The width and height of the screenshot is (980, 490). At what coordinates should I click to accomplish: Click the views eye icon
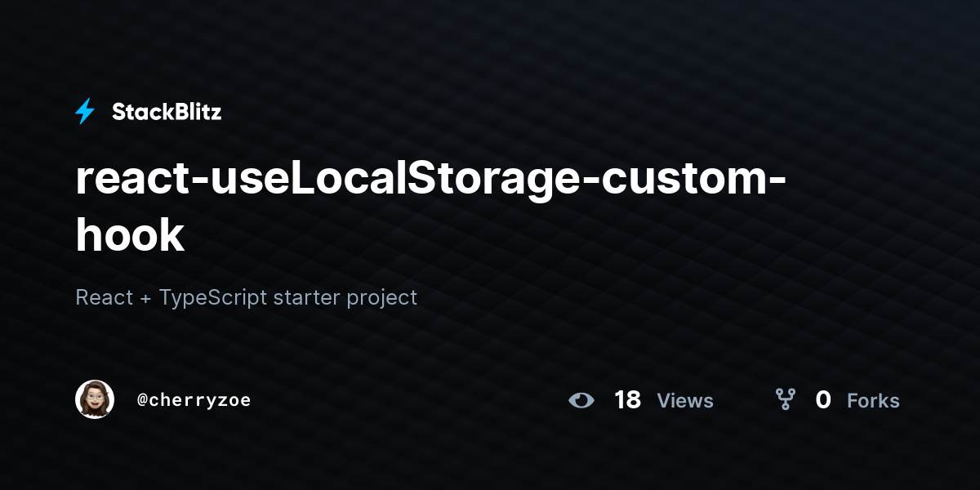[x=581, y=400]
